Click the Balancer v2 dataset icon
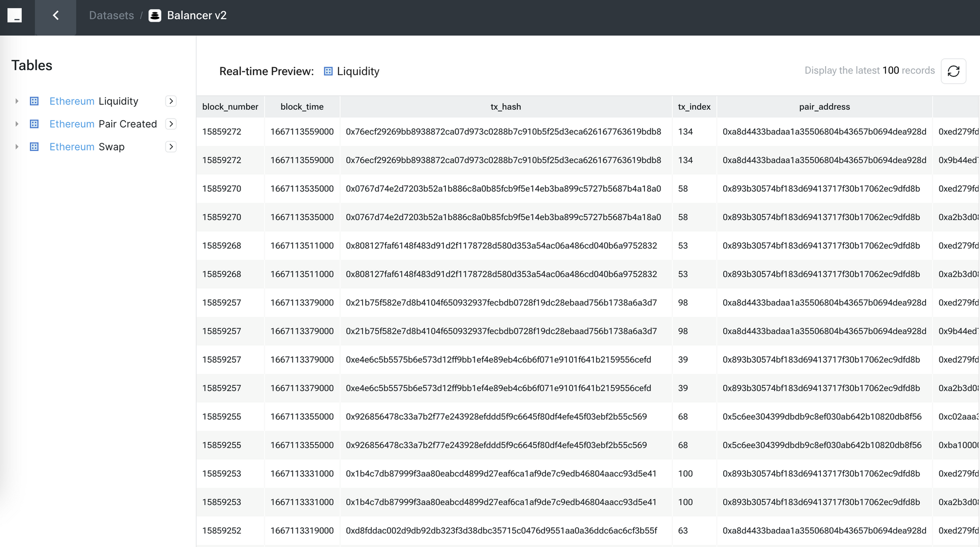 point(155,16)
